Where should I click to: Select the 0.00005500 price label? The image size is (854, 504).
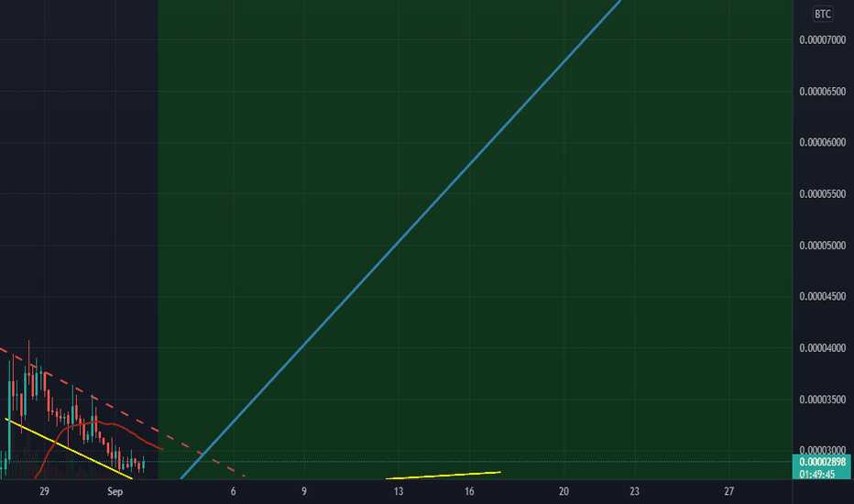tap(823, 194)
